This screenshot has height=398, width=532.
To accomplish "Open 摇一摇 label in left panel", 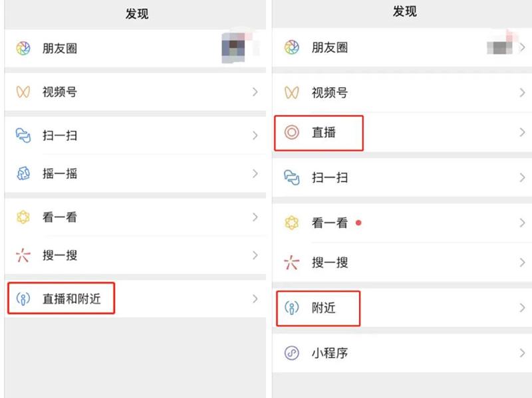I will point(60,174).
